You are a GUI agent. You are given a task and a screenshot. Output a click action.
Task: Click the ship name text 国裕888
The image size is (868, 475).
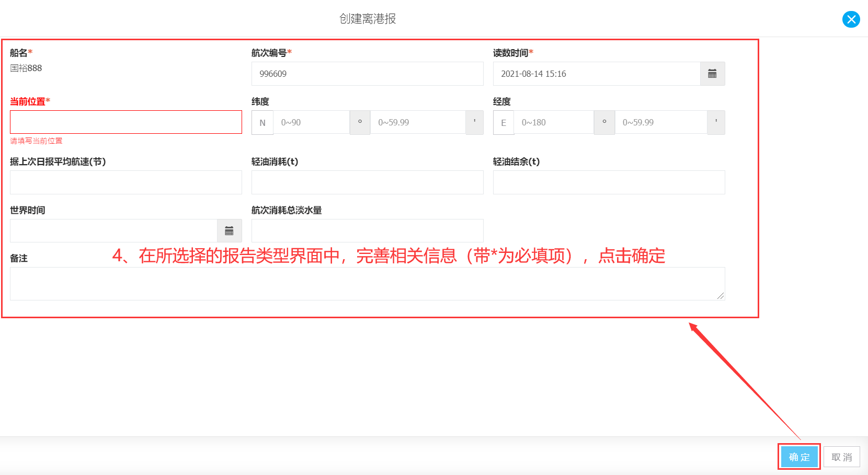click(26, 68)
